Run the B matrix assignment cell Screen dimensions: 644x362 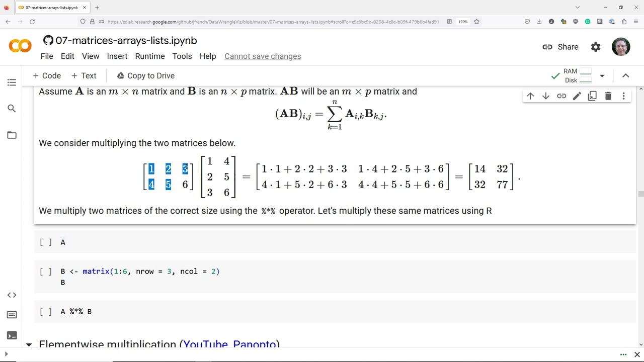pos(46,271)
